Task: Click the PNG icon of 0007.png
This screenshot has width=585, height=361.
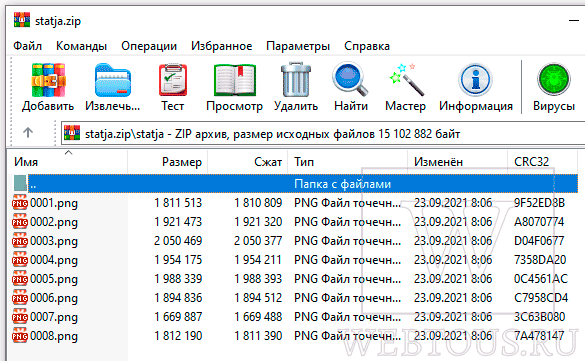Action: tap(20, 317)
